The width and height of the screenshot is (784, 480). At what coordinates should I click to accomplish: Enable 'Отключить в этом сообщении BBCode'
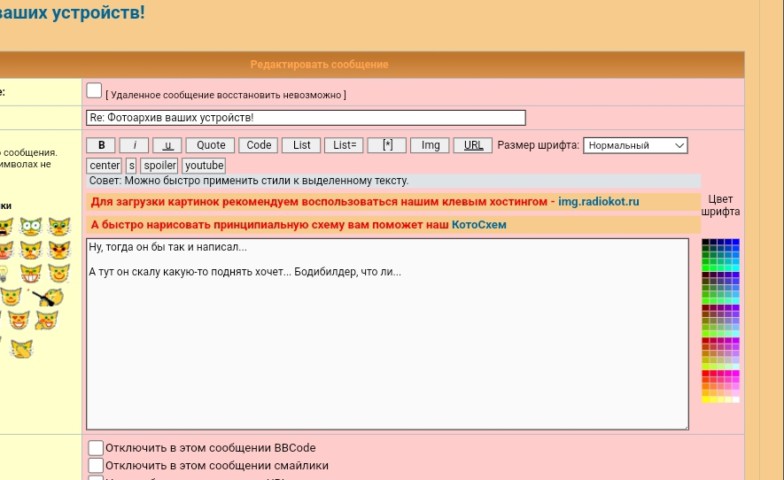[96, 448]
